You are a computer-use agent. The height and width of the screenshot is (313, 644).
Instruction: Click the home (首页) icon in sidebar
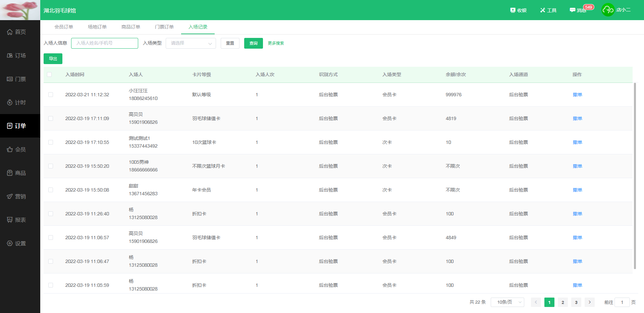pos(10,32)
